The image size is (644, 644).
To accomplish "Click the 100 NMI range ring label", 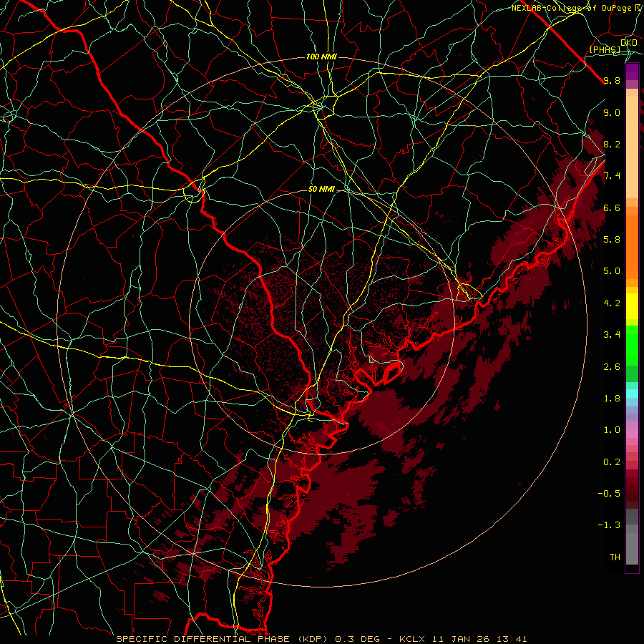I will point(321,57).
